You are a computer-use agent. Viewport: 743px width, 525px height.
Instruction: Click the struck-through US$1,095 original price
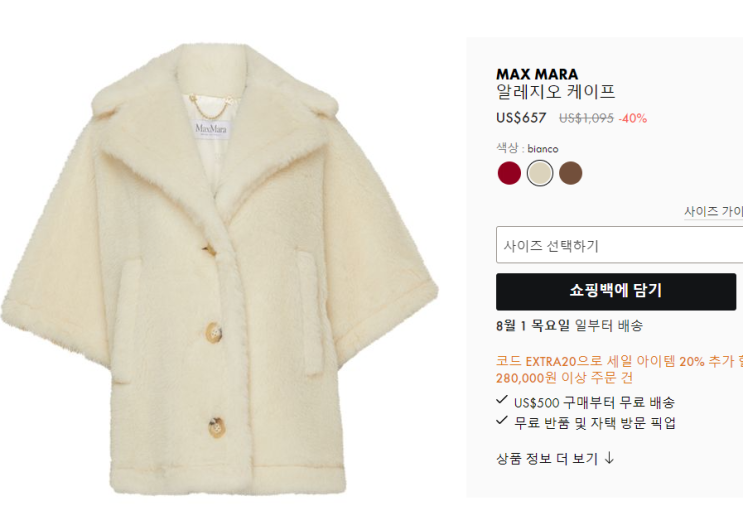click(586, 118)
